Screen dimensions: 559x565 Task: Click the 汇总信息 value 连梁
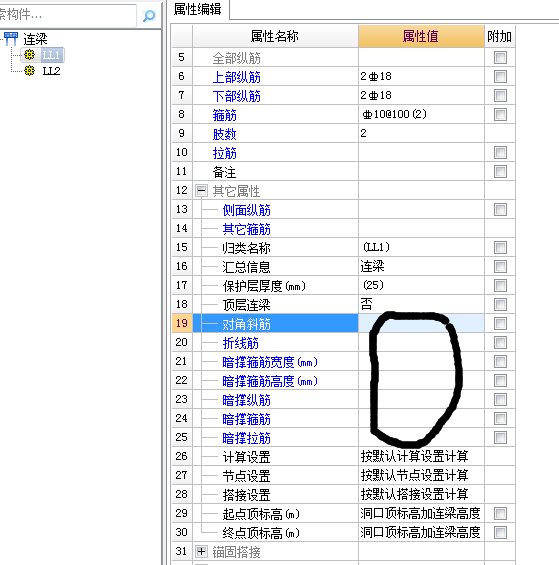(x=421, y=267)
